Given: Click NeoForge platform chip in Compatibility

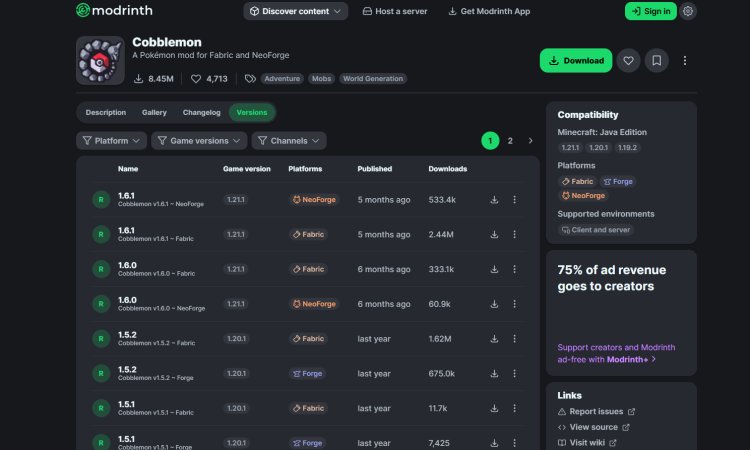Looking at the screenshot, I should [583, 196].
